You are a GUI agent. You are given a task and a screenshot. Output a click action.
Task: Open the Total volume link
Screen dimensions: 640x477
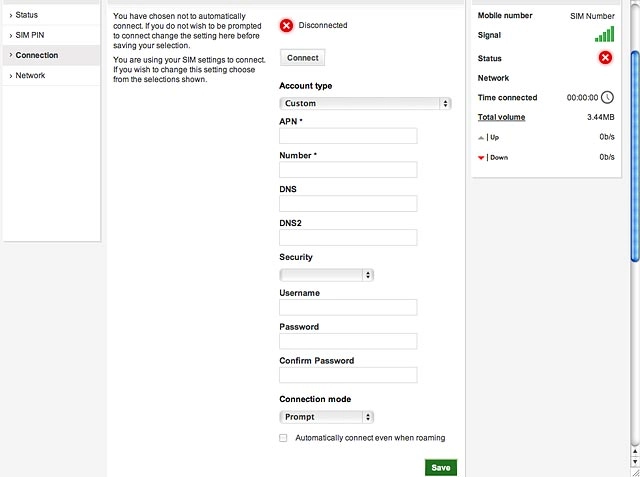[x=501, y=117]
